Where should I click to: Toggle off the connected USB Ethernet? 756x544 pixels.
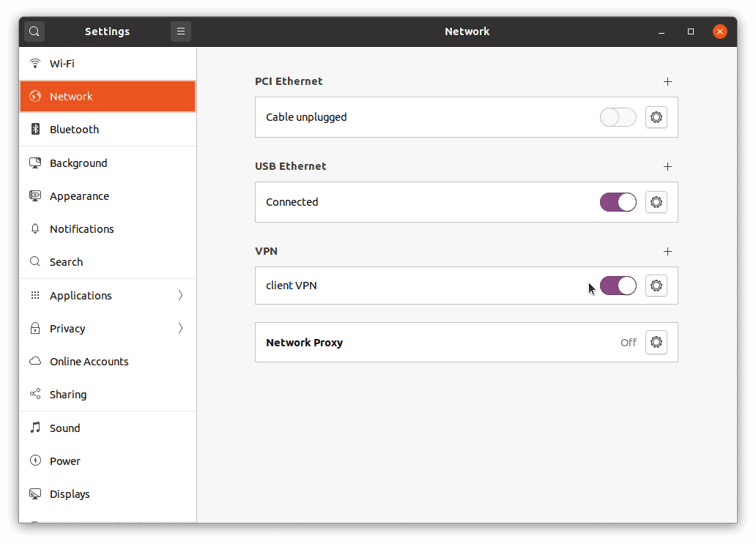618,202
